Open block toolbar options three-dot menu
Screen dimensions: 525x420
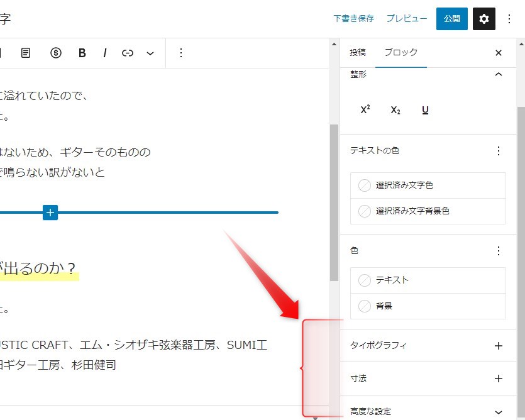[x=181, y=53]
